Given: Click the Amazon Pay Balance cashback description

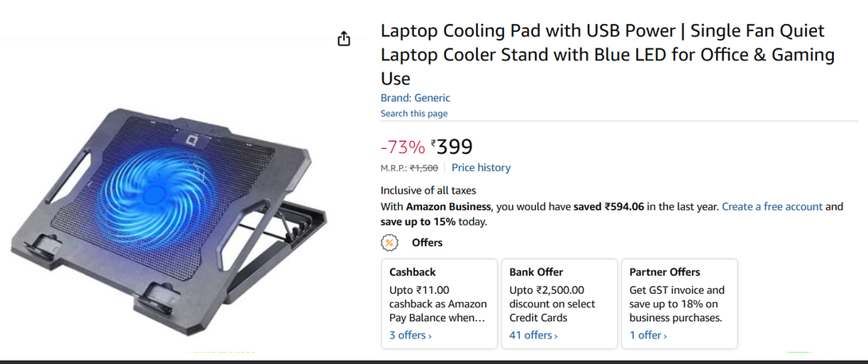Looking at the screenshot, I should click(x=437, y=304).
